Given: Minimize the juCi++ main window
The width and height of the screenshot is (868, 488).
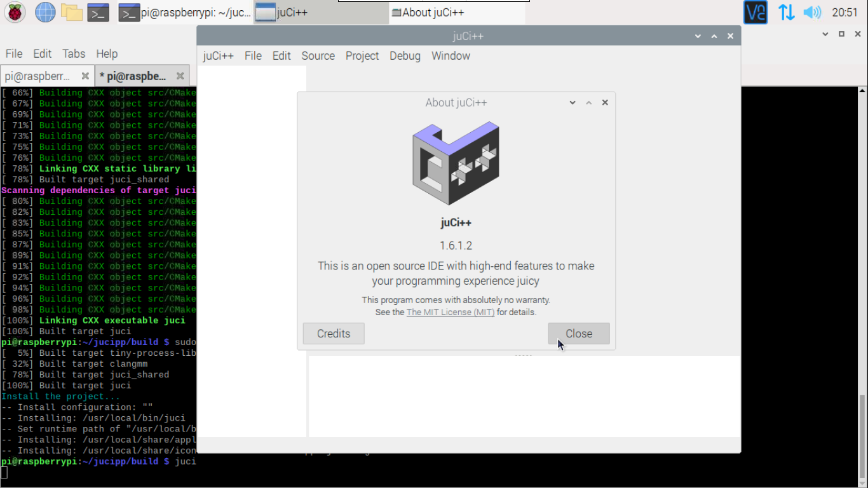Looking at the screenshot, I should coord(698,36).
